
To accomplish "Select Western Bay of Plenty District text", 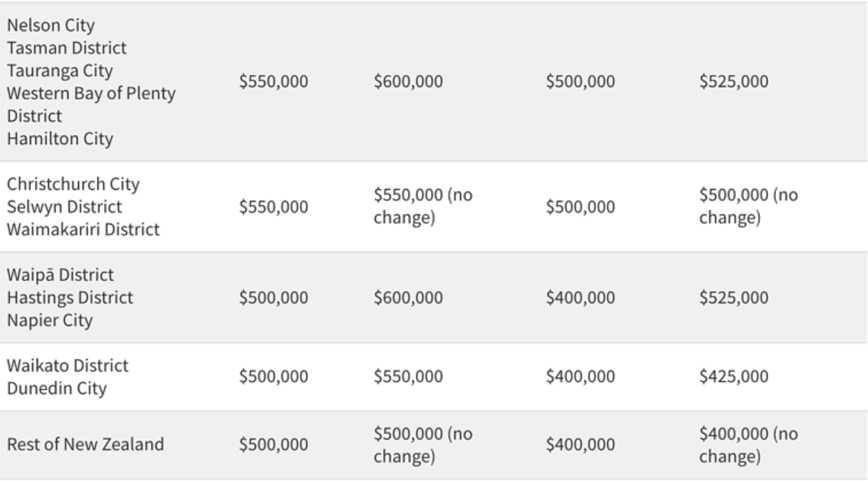I will [91, 104].
